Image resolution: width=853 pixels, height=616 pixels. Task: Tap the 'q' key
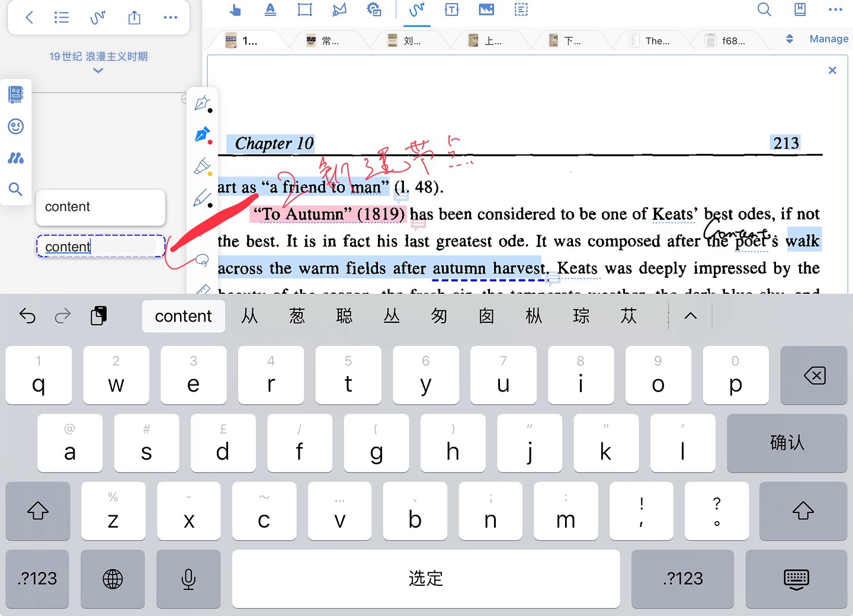coord(39,376)
